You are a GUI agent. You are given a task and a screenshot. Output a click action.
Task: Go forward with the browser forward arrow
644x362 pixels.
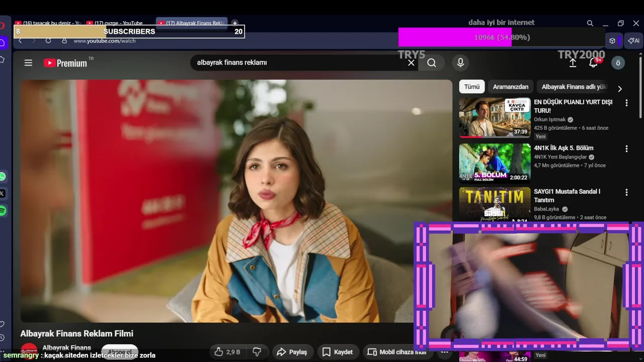(34, 41)
